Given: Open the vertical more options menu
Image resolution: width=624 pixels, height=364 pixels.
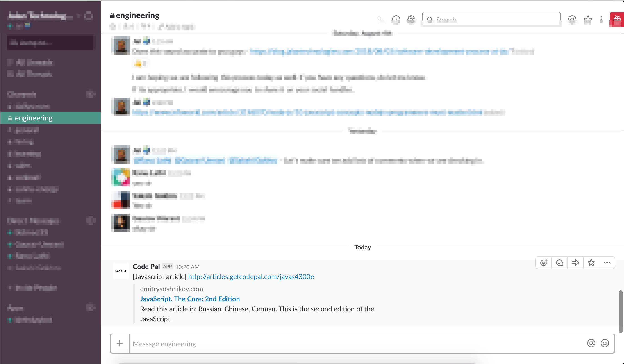Looking at the screenshot, I should pos(601,19).
